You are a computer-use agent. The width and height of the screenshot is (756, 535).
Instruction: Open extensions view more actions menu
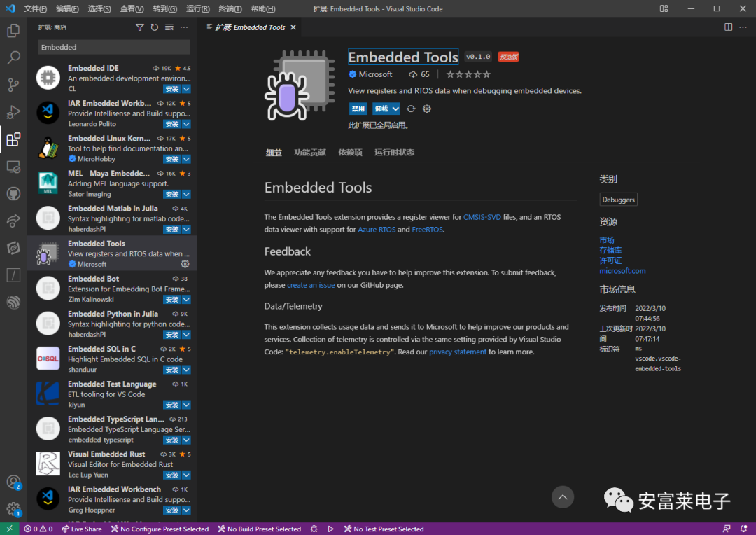tap(184, 27)
